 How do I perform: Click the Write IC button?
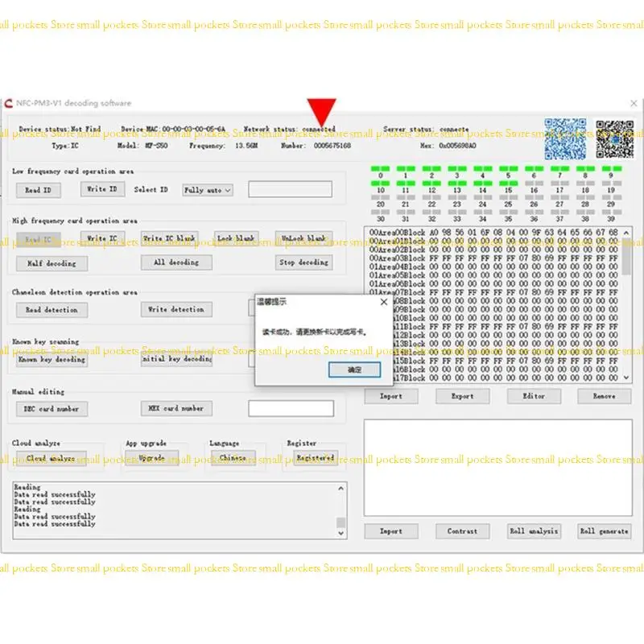(102, 238)
